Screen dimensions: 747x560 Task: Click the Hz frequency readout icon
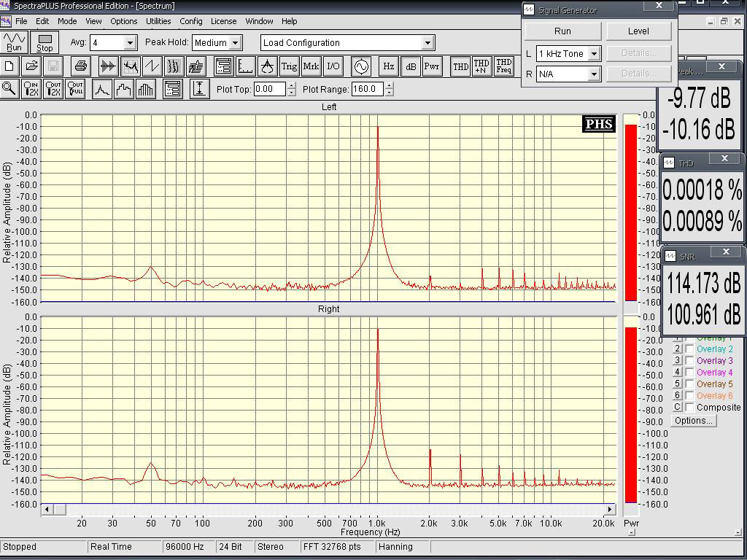(x=389, y=66)
